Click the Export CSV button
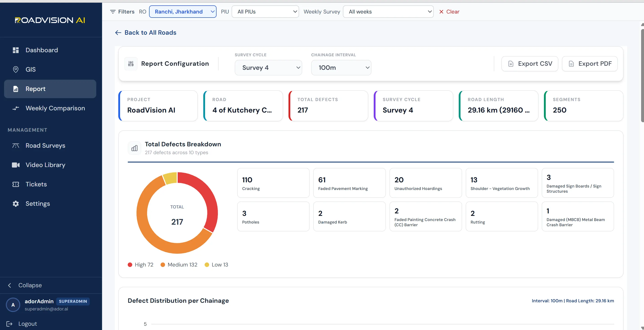644x330 pixels. [530, 64]
